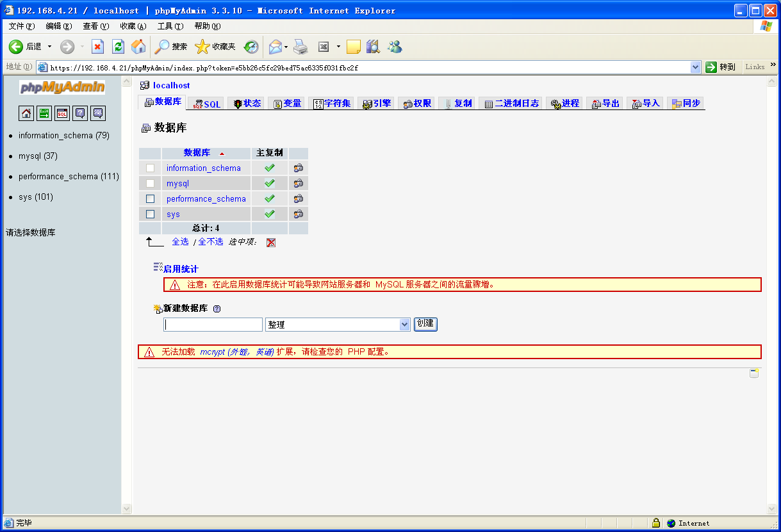
Task: Tick the information_schema checkbox
Action: [x=151, y=168]
